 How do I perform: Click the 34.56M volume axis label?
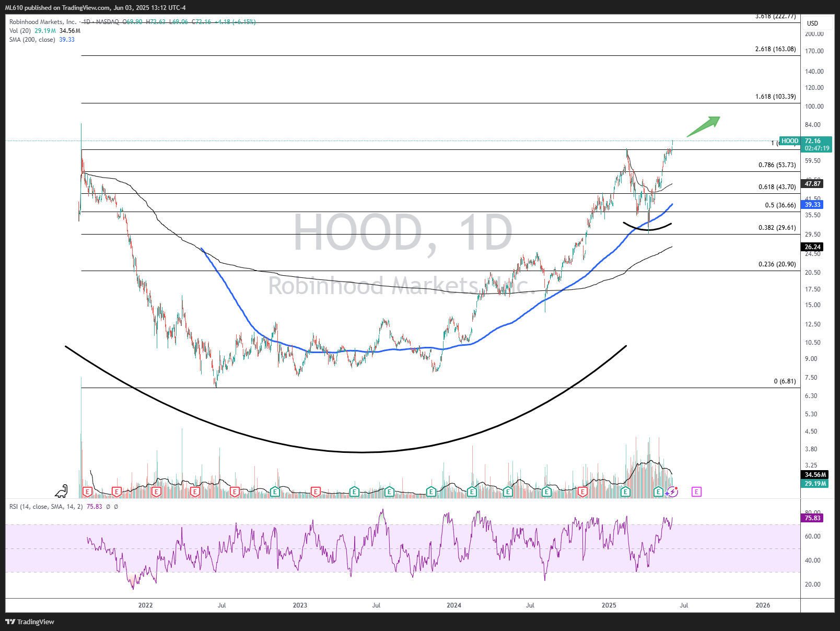pos(815,475)
